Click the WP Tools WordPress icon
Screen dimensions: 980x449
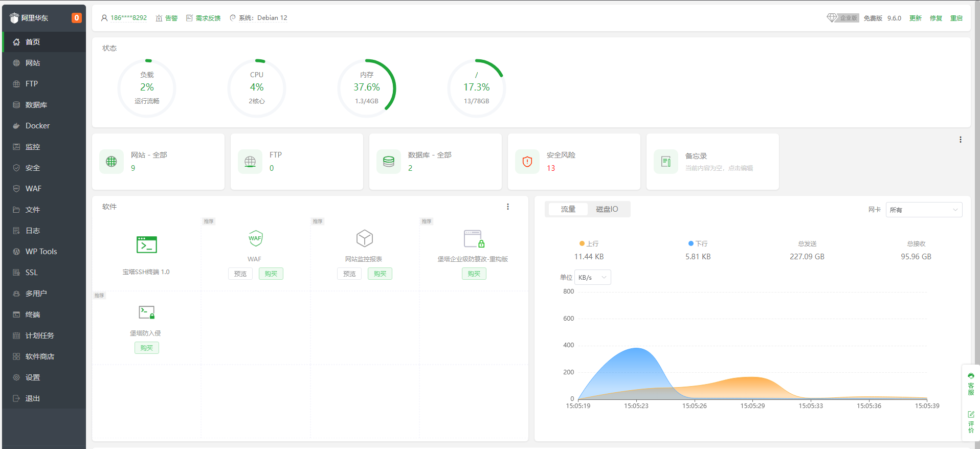coord(16,252)
